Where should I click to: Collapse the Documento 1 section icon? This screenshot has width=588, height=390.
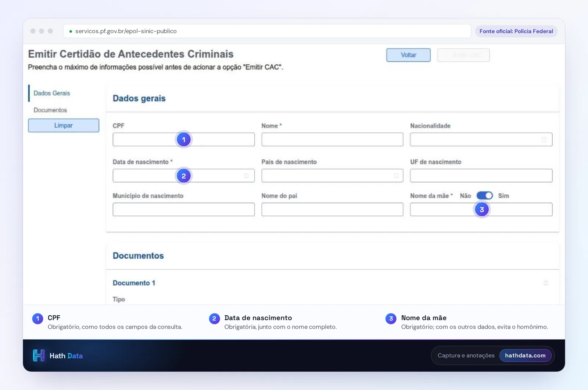click(545, 283)
